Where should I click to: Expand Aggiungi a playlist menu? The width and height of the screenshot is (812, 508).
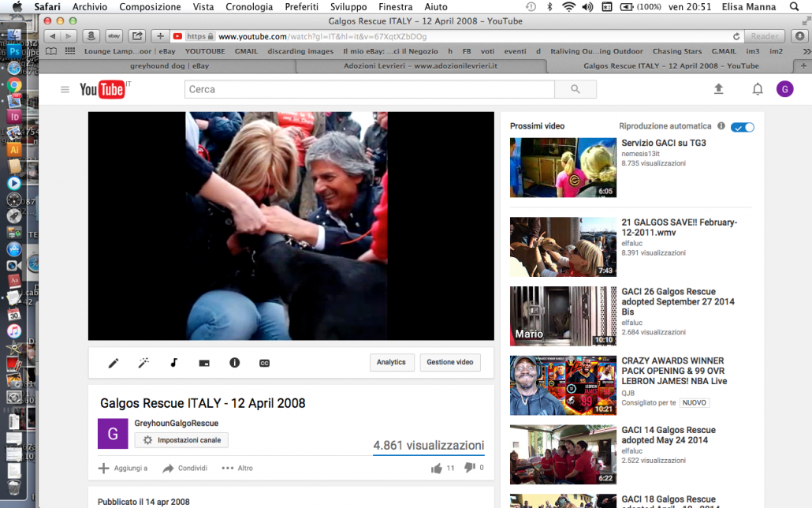pos(123,468)
